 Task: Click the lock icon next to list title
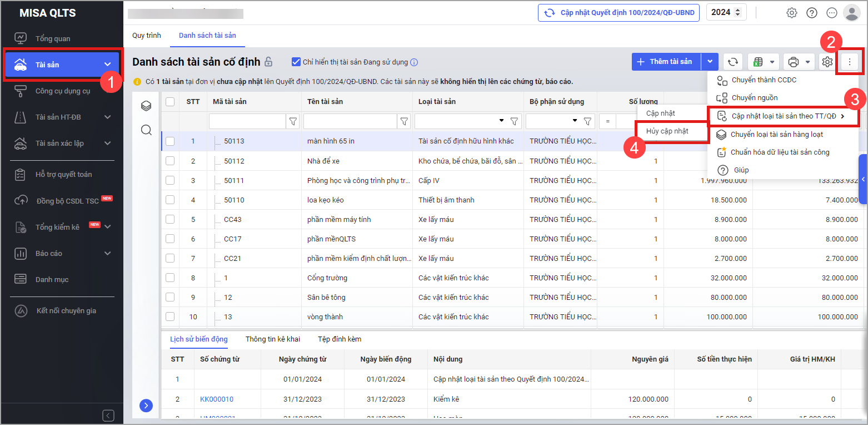pos(268,62)
